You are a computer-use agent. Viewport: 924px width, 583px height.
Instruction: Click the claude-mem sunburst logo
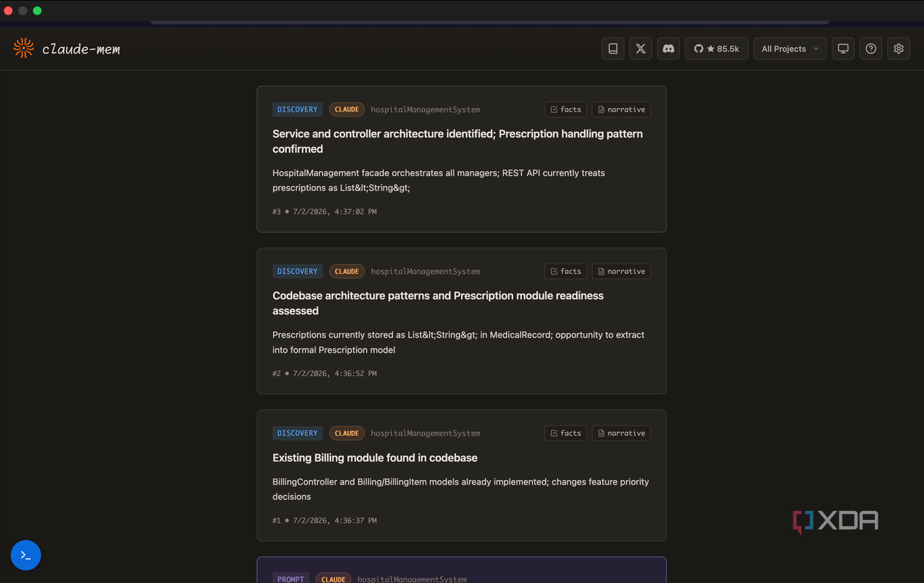23,48
